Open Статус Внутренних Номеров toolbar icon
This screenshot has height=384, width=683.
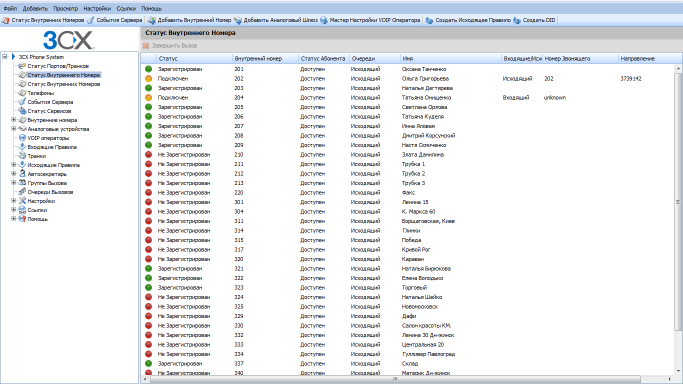pyautogui.click(x=6, y=20)
